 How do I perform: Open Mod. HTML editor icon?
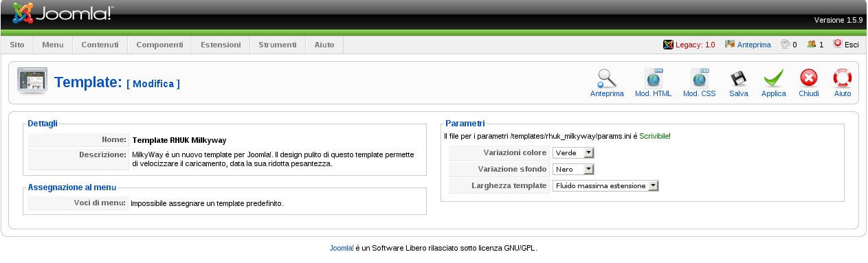pos(653,78)
